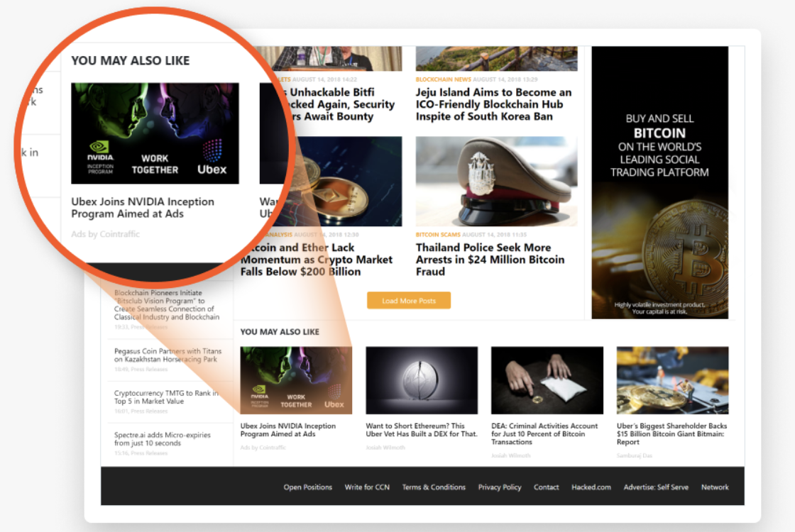Open the Jeju Island ICO-Friendly Blockchain Hub headline
The height and width of the screenshot is (532, 795).
coord(494,104)
